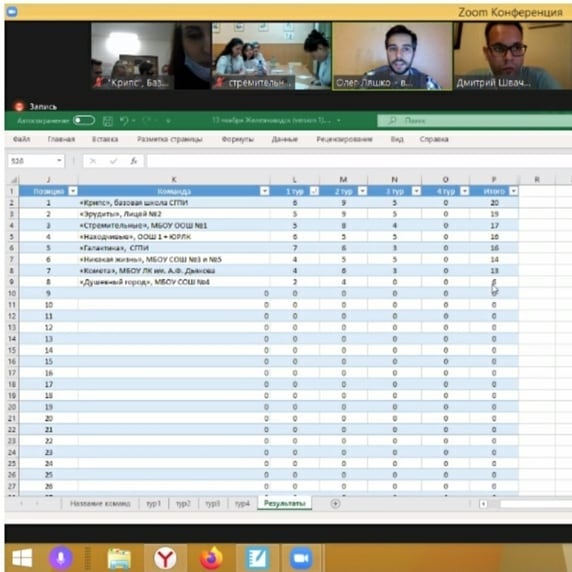Open the Данные ribbon tab
The width and height of the screenshot is (572, 572).
point(285,139)
